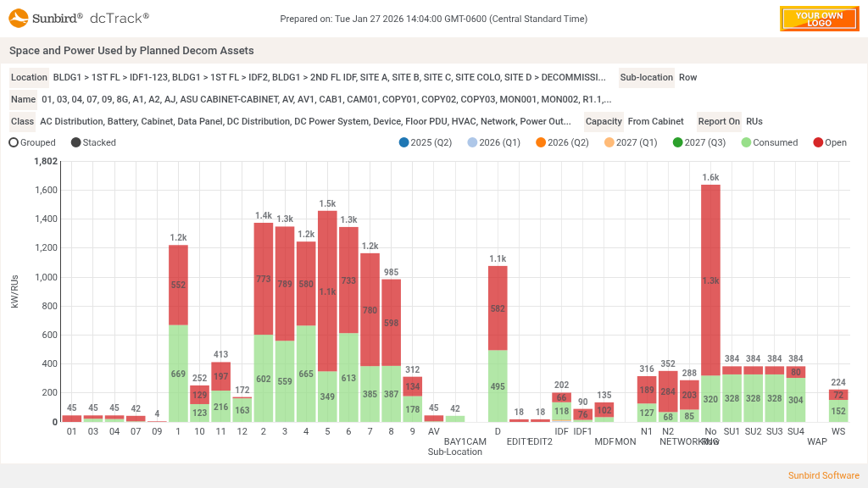
Task: Select the Stacked chart mode radio button
Action: pyautogui.click(x=76, y=142)
